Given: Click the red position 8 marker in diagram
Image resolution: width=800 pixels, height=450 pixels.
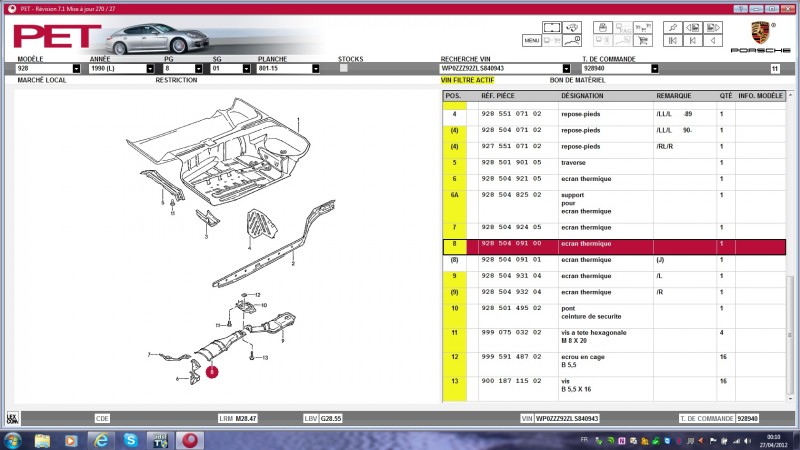Looking at the screenshot, I should [212, 372].
